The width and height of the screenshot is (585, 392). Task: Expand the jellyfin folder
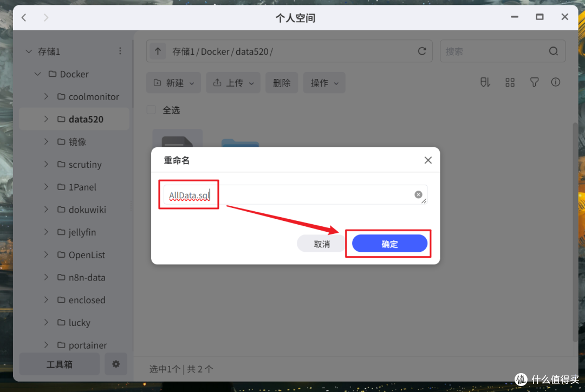tap(46, 232)
